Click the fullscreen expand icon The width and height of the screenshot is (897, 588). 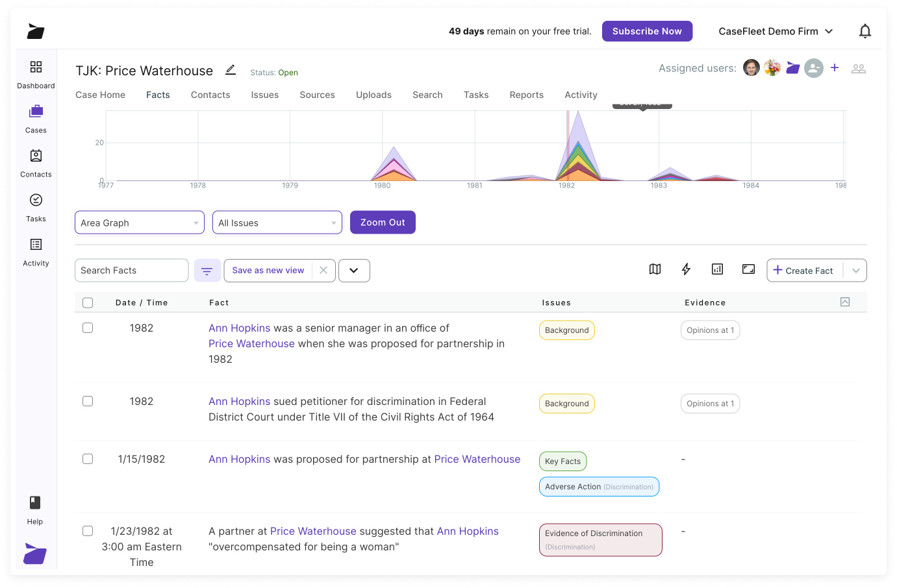click(748, 269)
